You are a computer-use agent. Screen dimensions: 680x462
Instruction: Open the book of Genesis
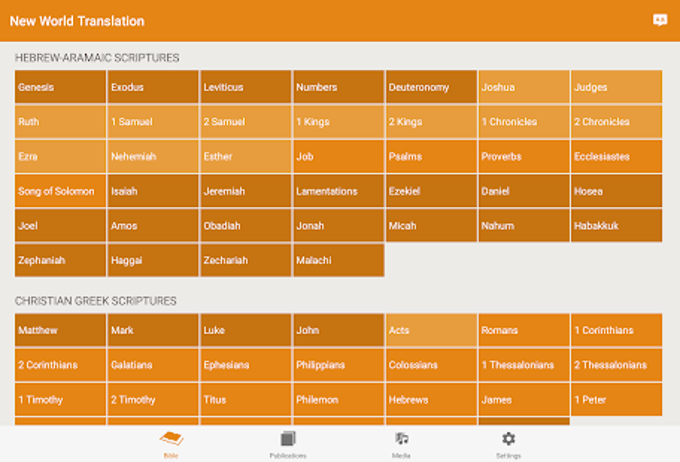(60, 87)
